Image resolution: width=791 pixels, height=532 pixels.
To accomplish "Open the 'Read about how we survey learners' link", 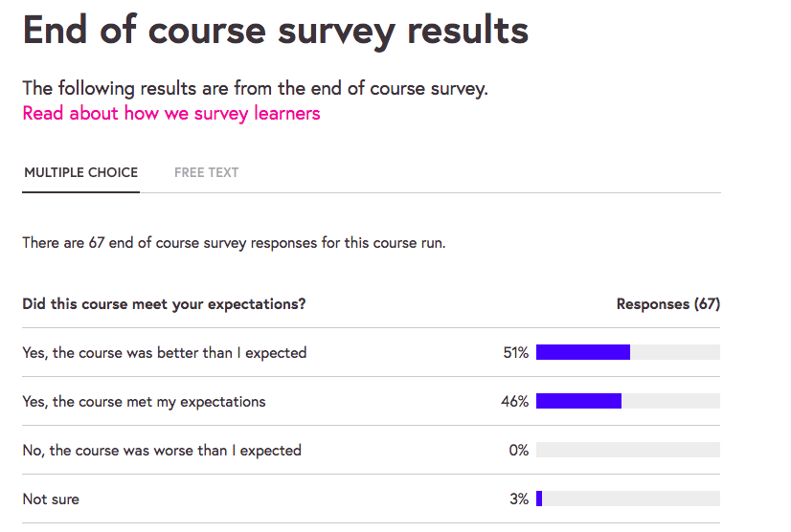I will [x=171, y=114].
